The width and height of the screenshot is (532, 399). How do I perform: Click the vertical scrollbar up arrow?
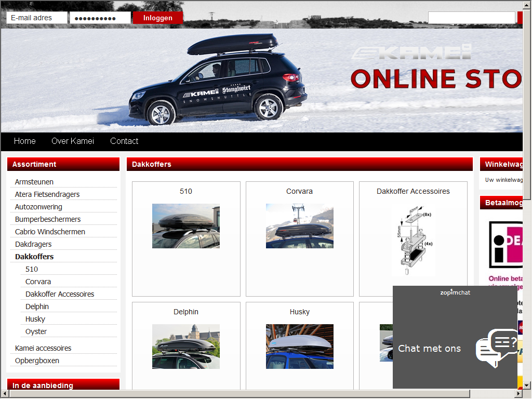pyautogui.click(x=527, y=5)
